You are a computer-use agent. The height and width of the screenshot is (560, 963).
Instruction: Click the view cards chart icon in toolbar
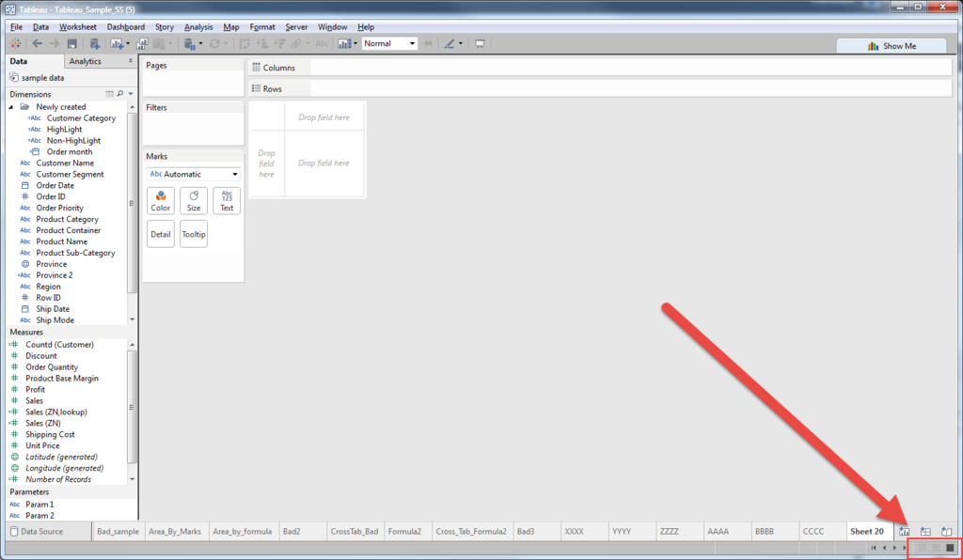click(344, 43)
